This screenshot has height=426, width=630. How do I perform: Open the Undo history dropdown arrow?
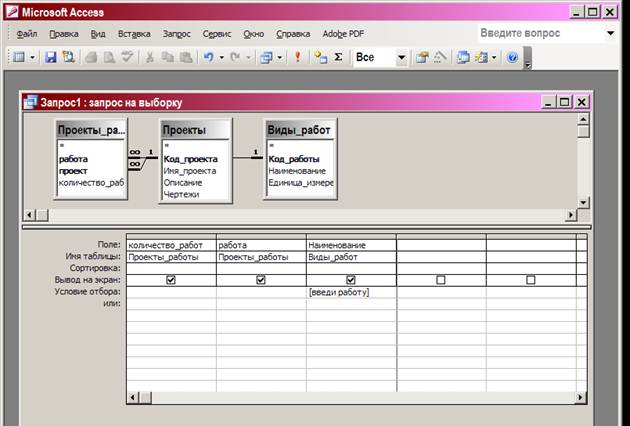[x=221, y=58]
